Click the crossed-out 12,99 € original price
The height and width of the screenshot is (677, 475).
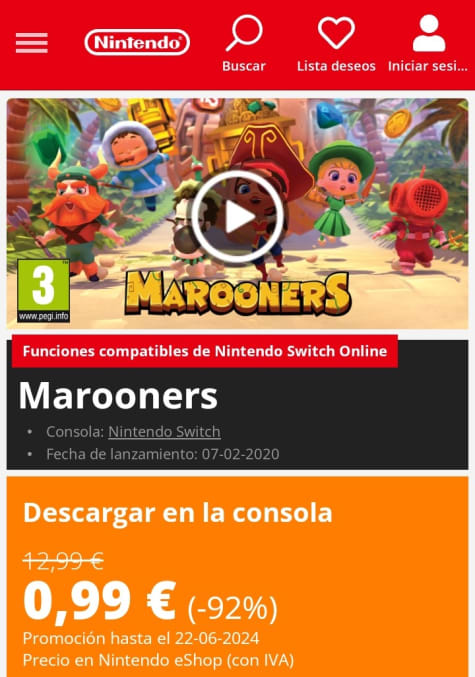click(x=63, y=561)
